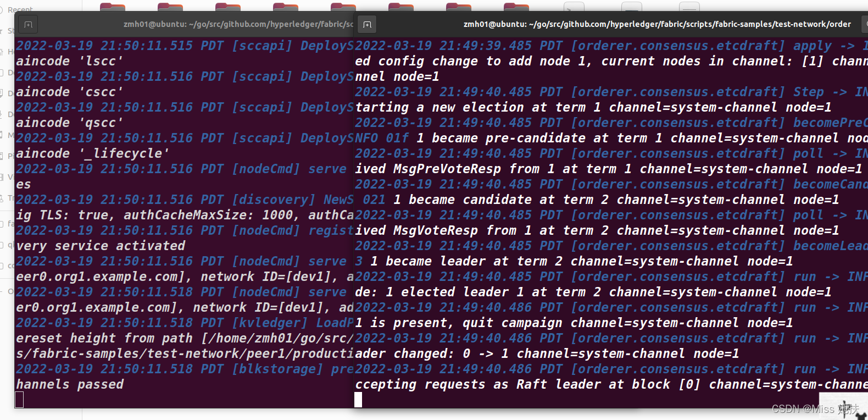Click the text "hannels passed"
Screen dimensions: 868x420
(70, 384)
